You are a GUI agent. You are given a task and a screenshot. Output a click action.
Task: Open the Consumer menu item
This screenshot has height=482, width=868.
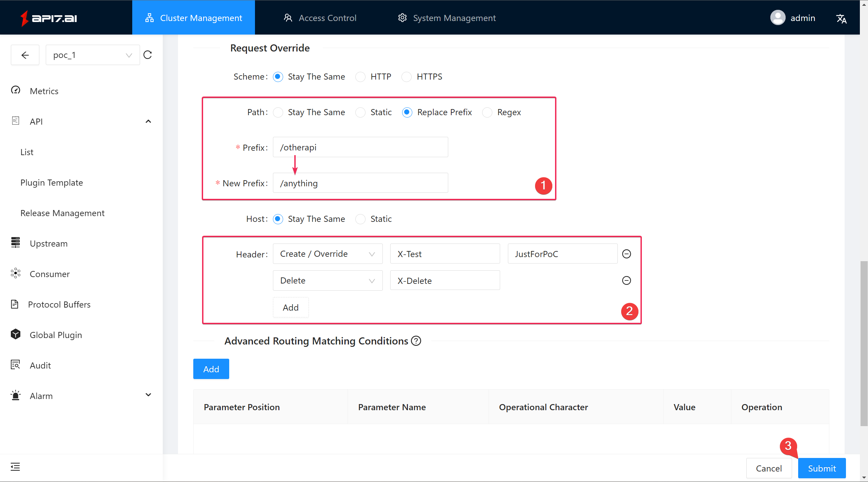coord(50,274)
